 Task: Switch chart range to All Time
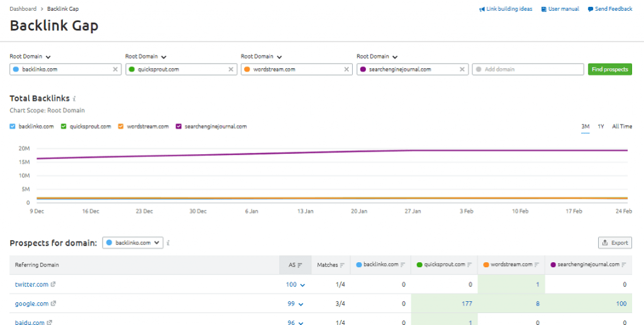point(622,126)
